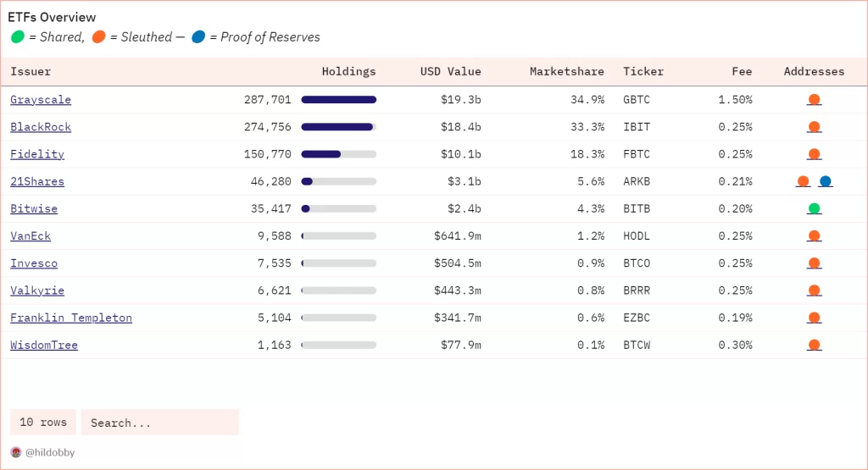Open the Franklin Templeton issuer link
The image size is (868, 470).
tap(71, 318)
